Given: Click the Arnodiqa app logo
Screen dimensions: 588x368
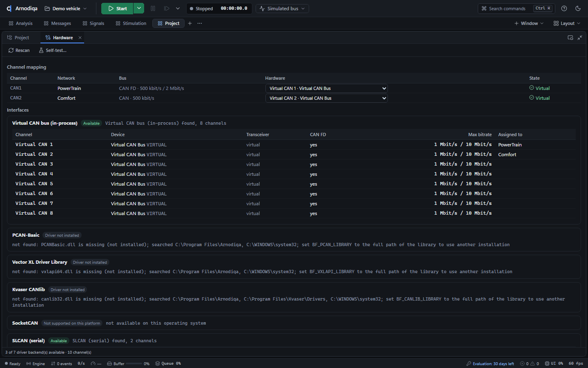Looking at the screenshot, I should 9,9.
